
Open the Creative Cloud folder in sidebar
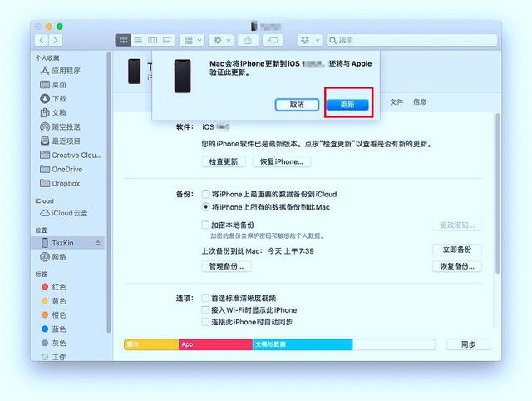(71, 156)
